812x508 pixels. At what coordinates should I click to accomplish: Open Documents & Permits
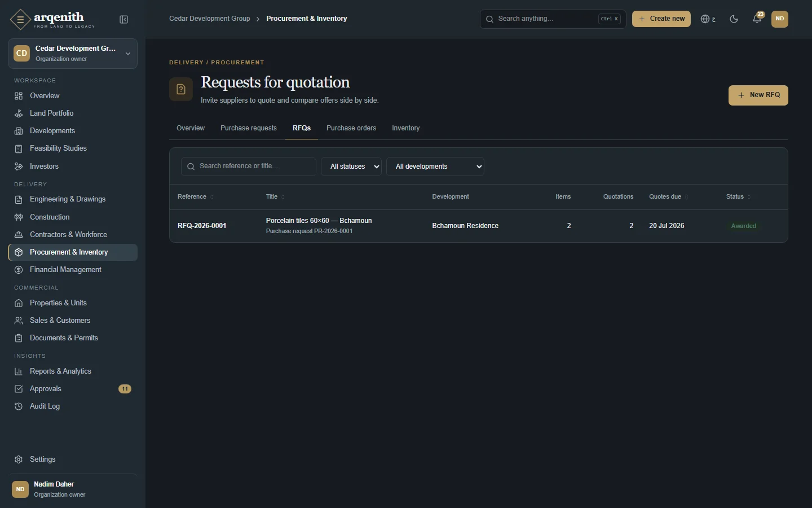click(73, 338)
